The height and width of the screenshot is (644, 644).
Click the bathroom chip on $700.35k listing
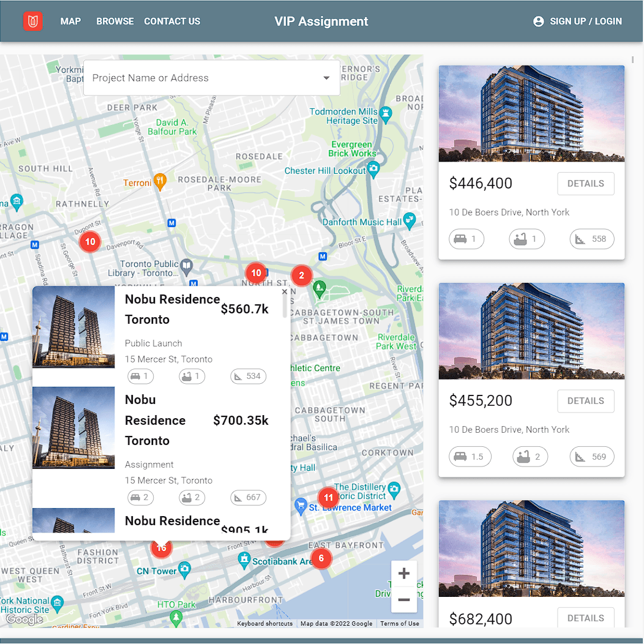[x=192, y=497]
